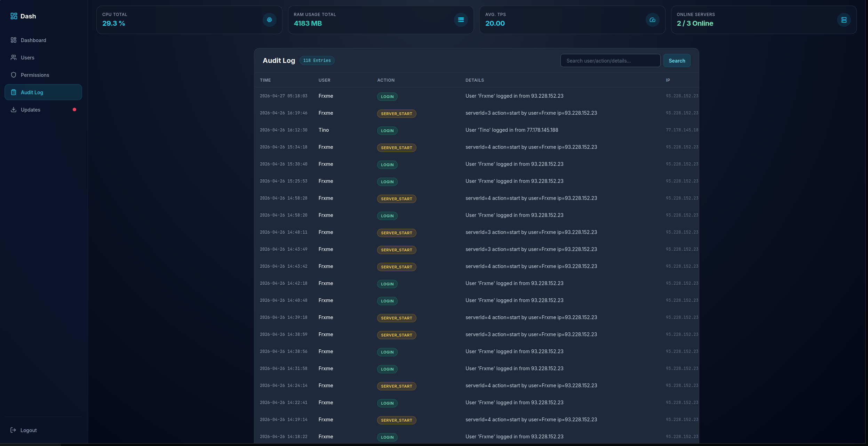The width and height of the screenshot is (868, 446).
Task: Click the 118 Entries badge
Action: 317,60
